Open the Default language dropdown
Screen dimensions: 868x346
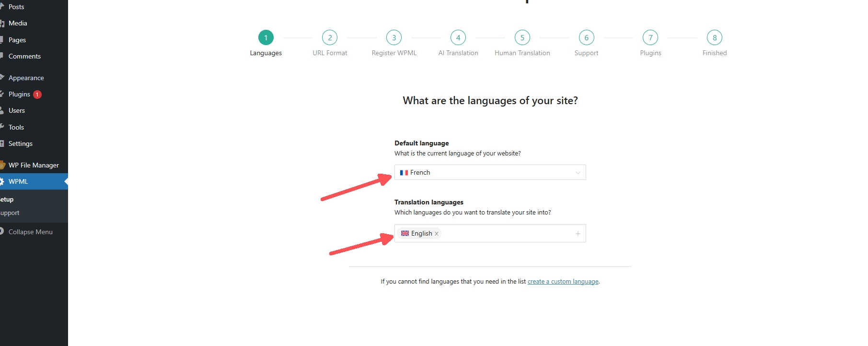[x=490, y=172]
